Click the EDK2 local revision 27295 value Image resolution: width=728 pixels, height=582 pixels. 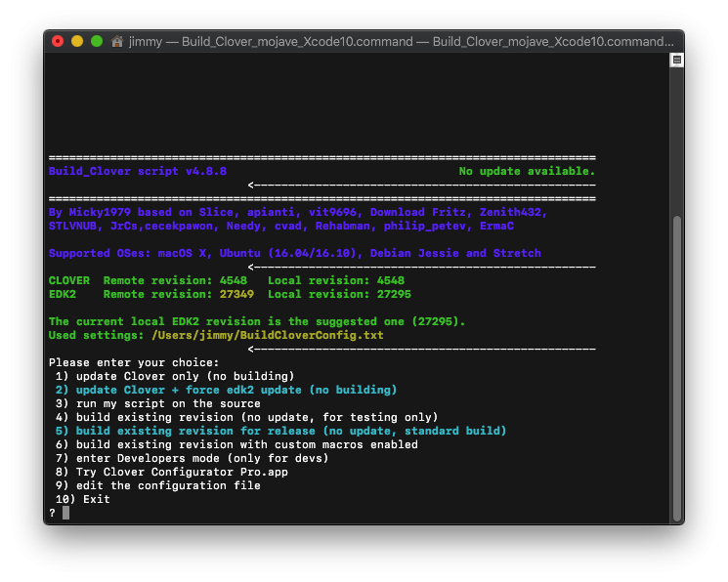[x=394, y=294]
